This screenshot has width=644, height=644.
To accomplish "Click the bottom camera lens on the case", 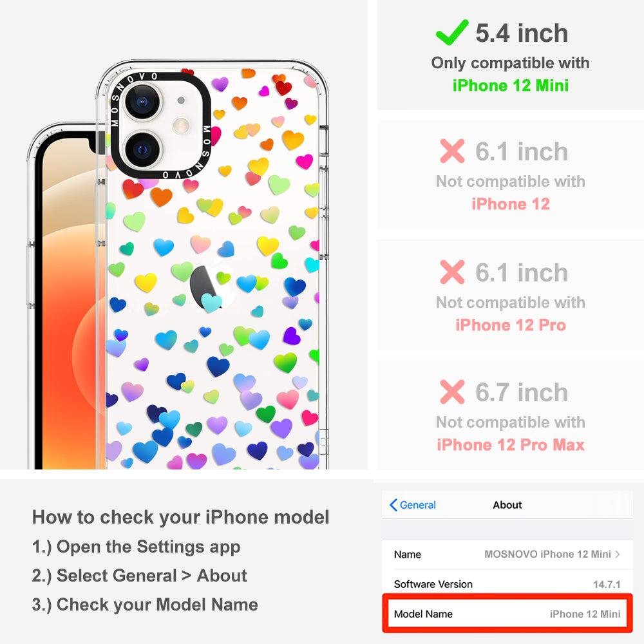I will point(142,150).
